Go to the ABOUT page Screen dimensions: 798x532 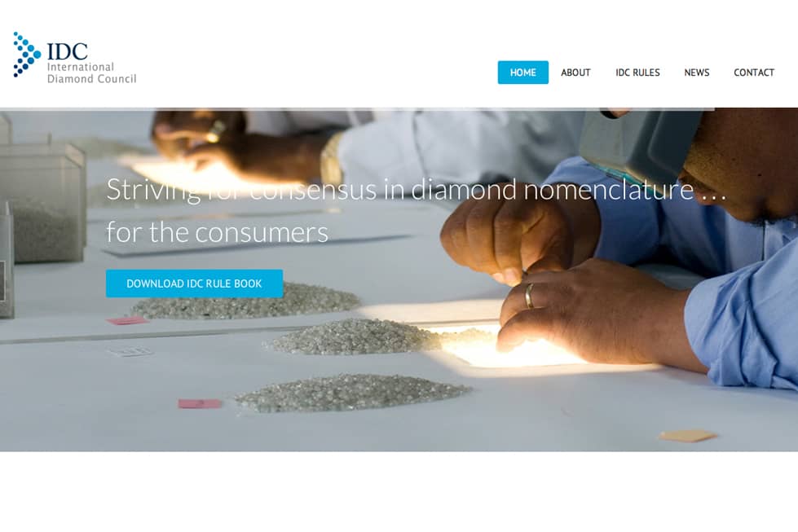[x=575, y=73]
